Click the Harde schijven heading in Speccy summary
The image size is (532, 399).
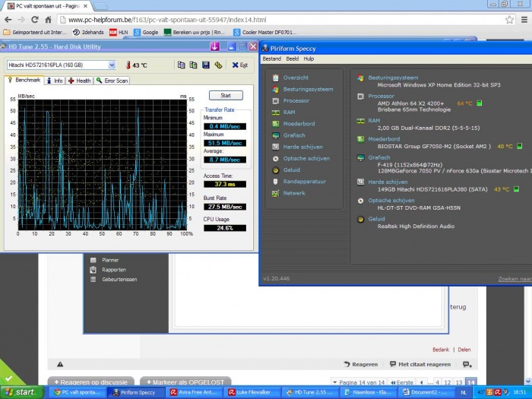coord(388,182)
